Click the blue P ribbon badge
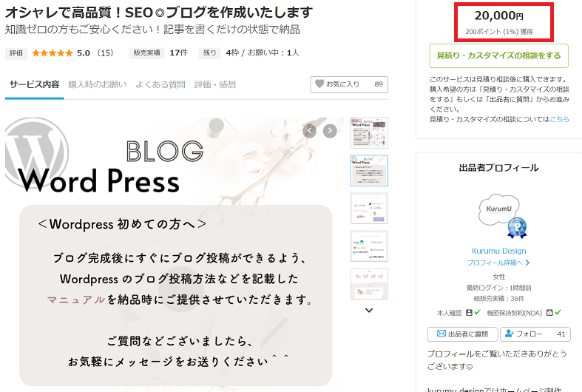This screenshot has height=392, width=582. pos(517,228)
